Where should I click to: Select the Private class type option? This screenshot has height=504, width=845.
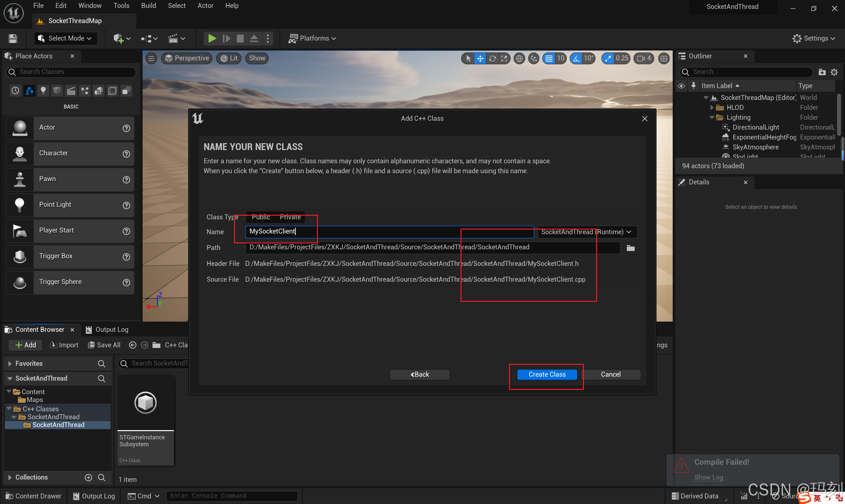point(290,217)
